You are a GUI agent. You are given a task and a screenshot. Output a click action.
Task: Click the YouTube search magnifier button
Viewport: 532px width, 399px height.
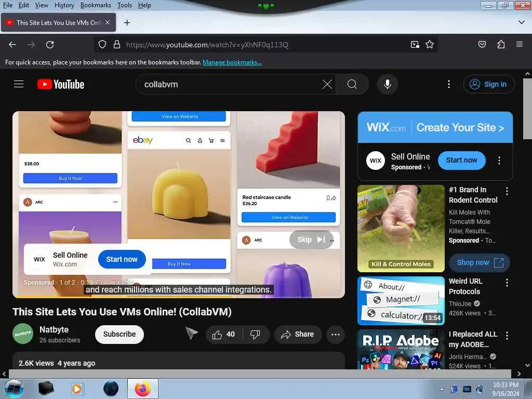coord(352,84)
